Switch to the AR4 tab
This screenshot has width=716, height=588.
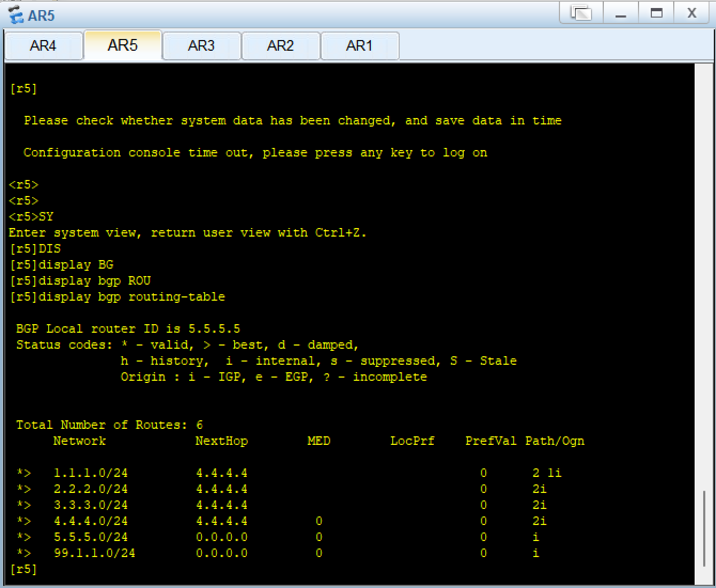43,46
